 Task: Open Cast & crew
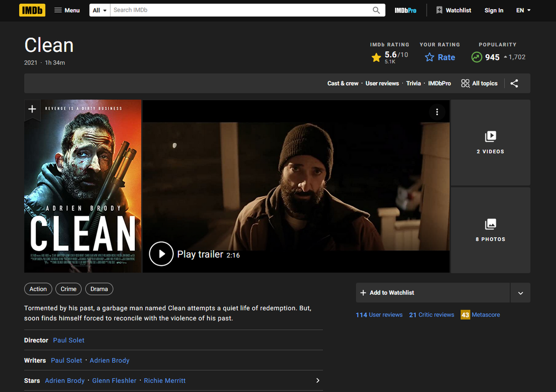(x=342, y=83)
